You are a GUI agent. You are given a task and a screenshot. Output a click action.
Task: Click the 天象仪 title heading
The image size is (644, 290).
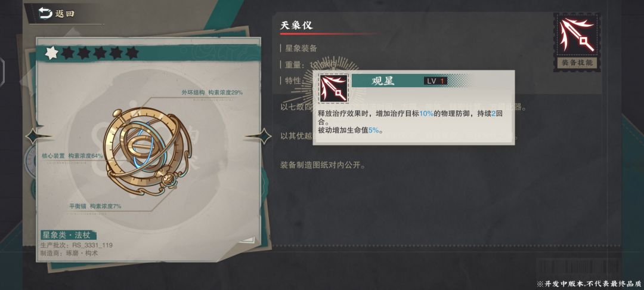(296, 25)
